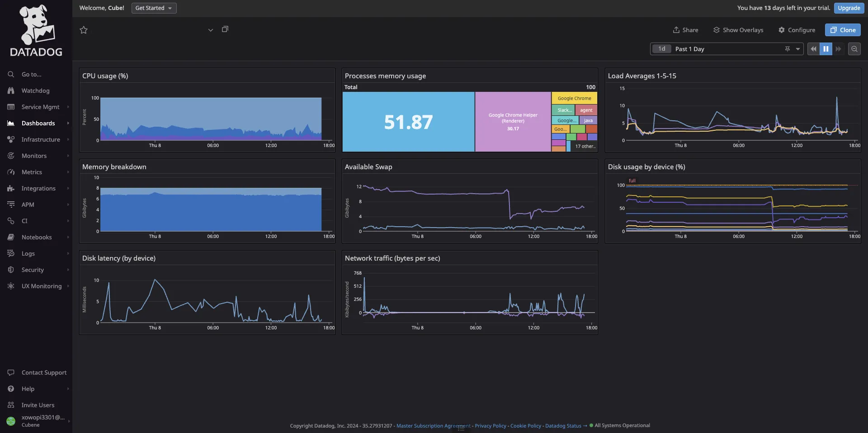The height and width of the screenshot is (433, 868).
Task: Open the Privacy Policy link in footer
Action: coord(490,426)
